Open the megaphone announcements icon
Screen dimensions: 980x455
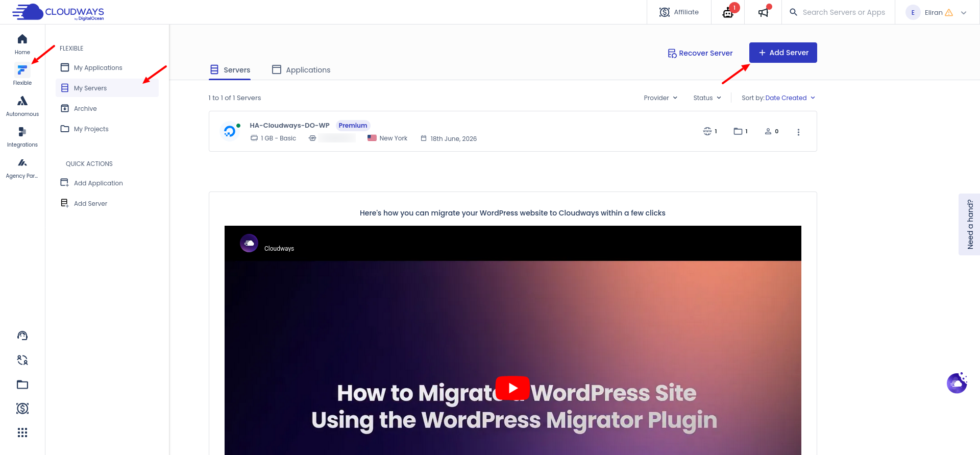[763, 12]
